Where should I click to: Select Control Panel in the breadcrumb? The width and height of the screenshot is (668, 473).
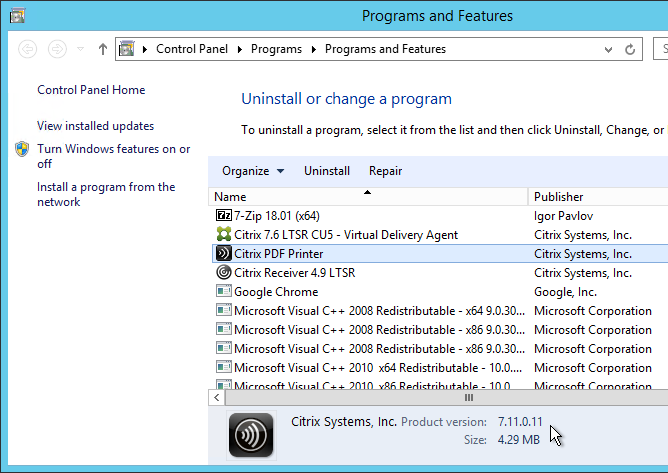[x=192, y=49]
